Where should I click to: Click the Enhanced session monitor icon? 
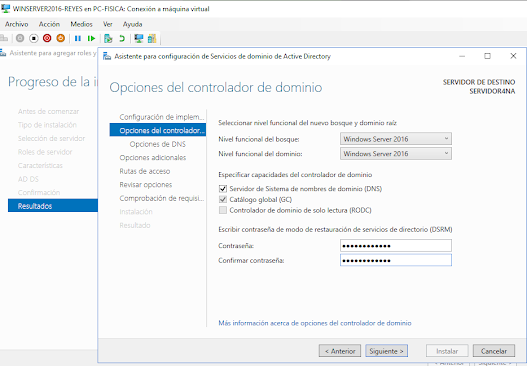click(138, 38)
